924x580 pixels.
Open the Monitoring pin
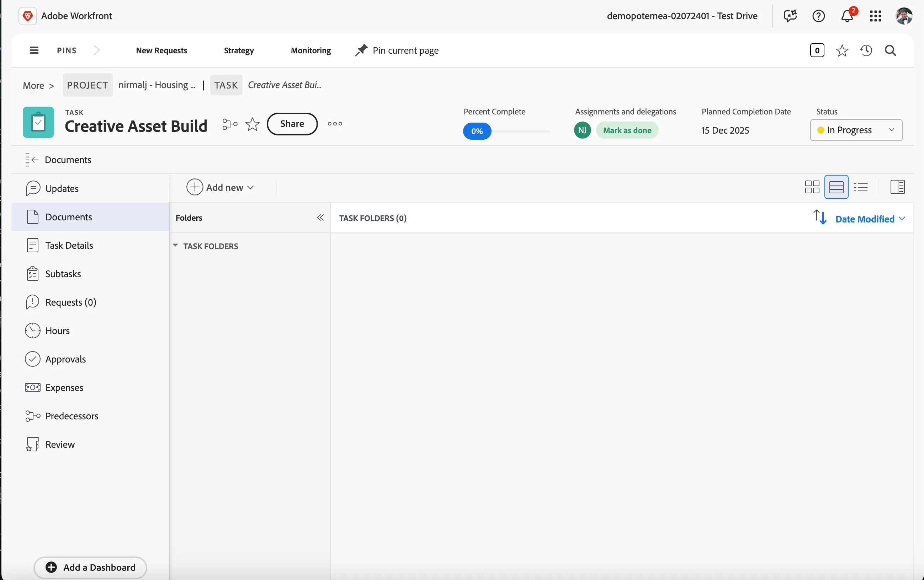click(x=311, y=50)
